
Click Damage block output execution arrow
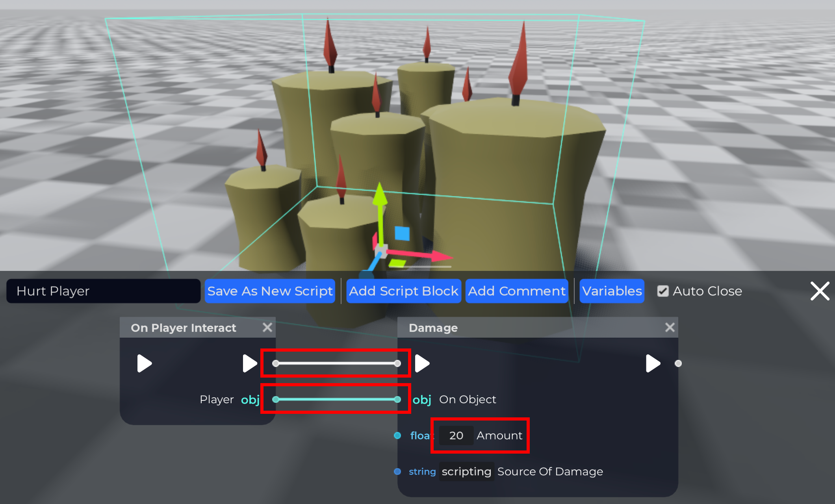pyautogui.click(x=653, y=363)
